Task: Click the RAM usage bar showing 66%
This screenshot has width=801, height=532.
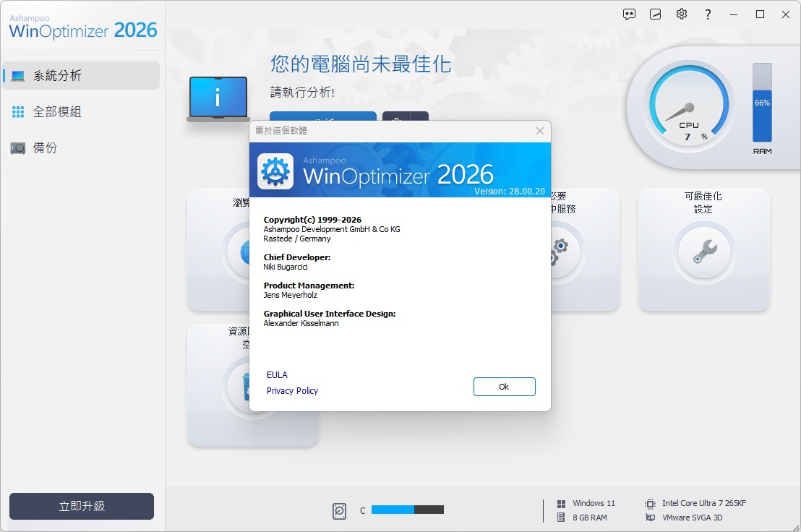Action: pos(762,103)
